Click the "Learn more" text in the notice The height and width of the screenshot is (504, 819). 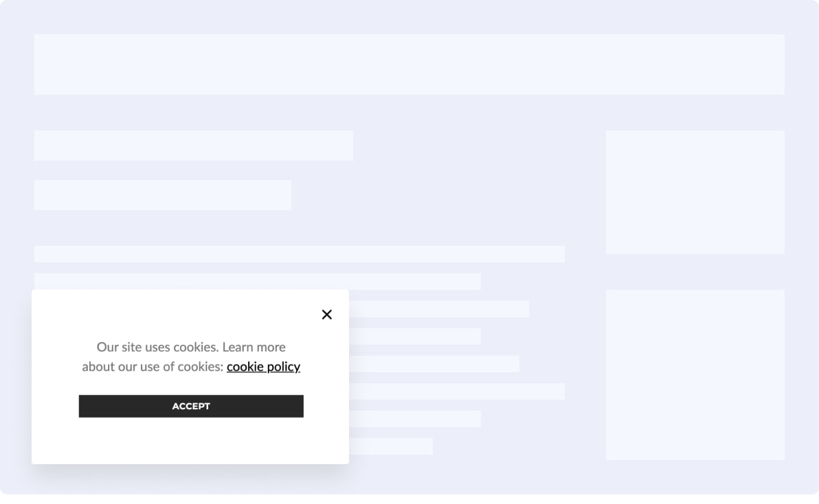(x=254, y=347)
